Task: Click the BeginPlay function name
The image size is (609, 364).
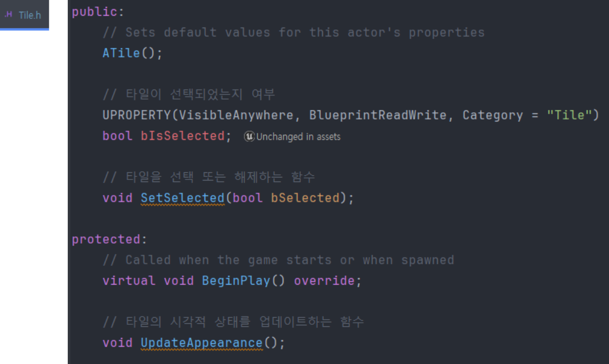Action: tap(236, 281)
